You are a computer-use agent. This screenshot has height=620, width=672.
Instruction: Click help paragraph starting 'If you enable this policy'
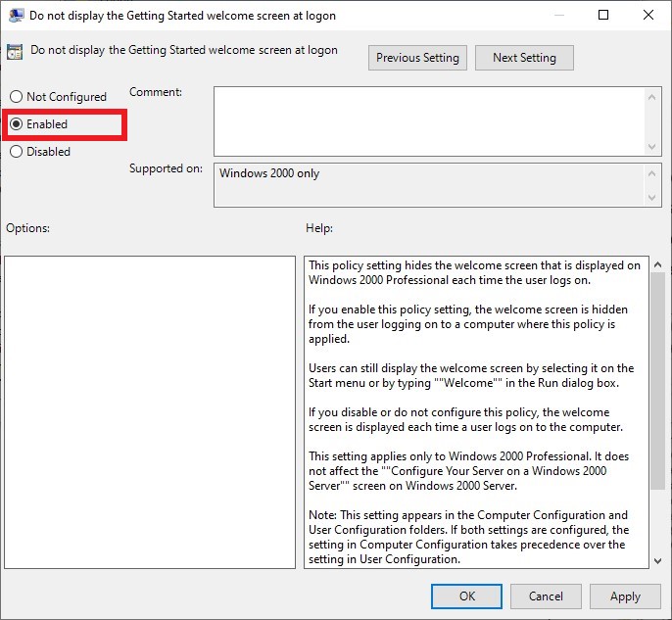(468, 324)
